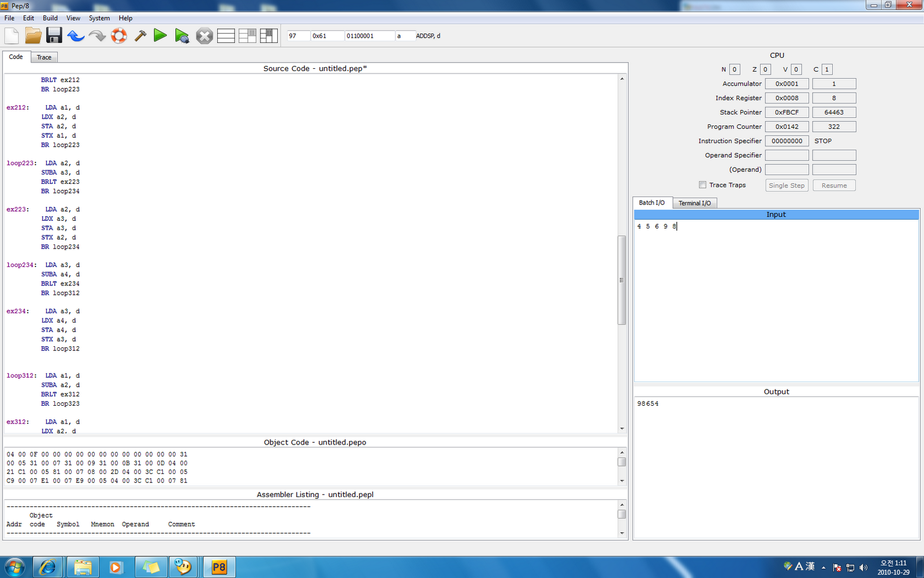Screen dimensions: 924x578
Task: Save the untitled.pep file
Action: (54, 35)
